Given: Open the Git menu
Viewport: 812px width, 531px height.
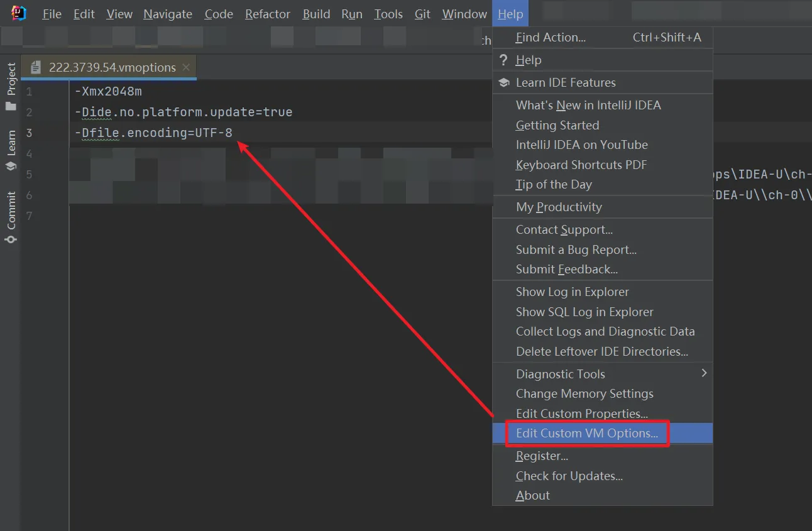Looking at the screenshot, I should point(422,14).
